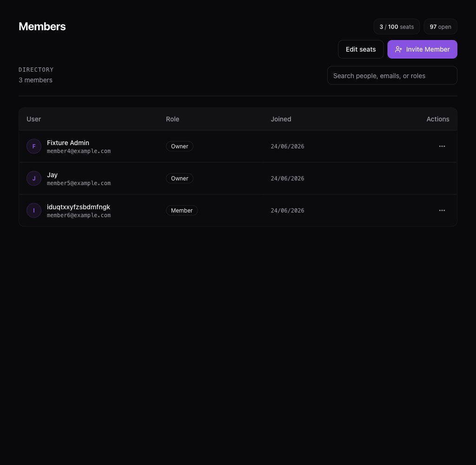Click the joined date in Fixture Admin's row
The height and width of the screenshot is (465, 476).
coord(287,146)
